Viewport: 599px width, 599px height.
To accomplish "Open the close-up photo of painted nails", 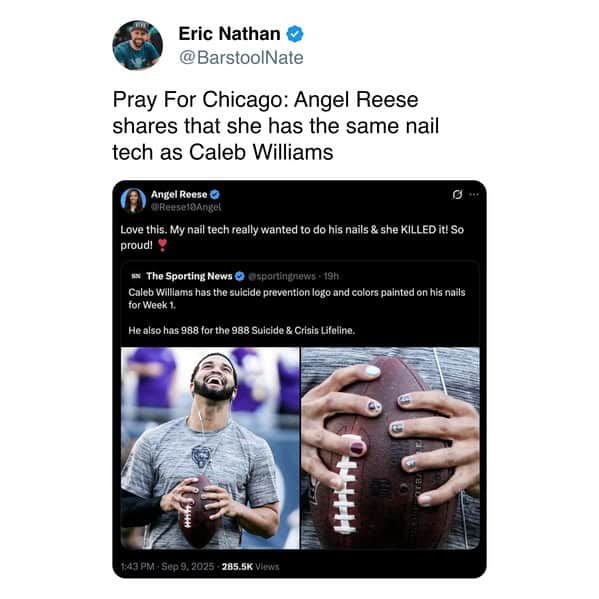I will [390, 448].
